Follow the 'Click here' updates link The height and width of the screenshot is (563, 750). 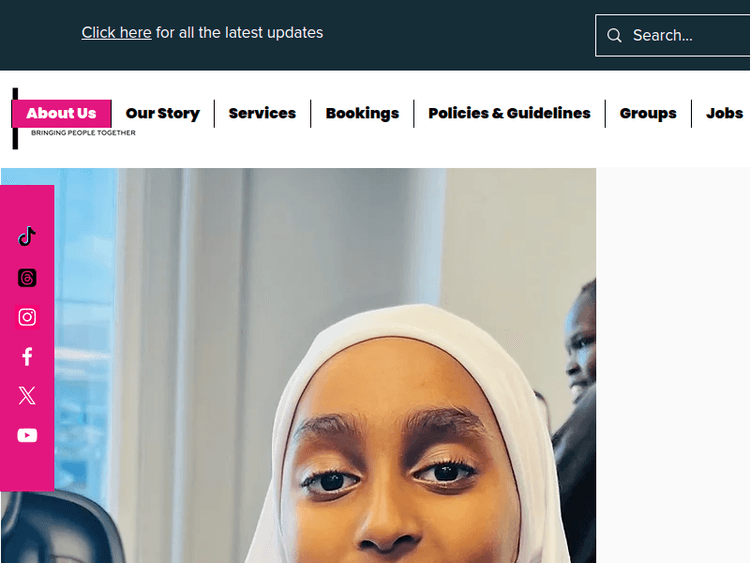(116, 33)
